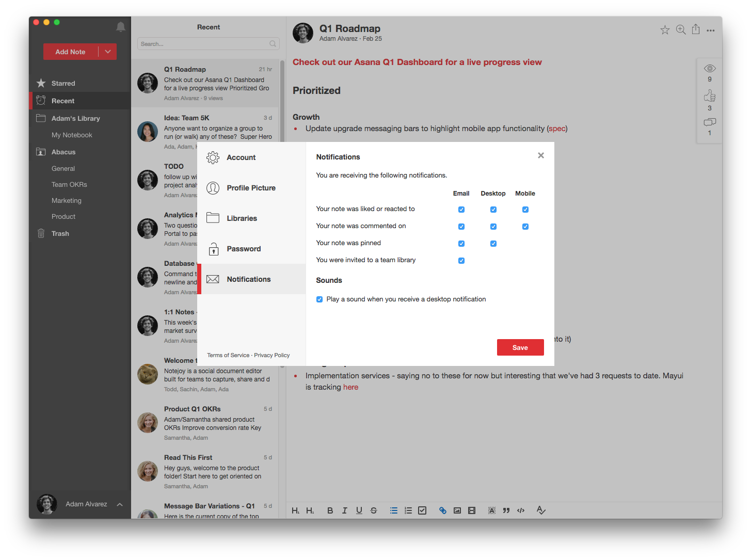The height and width of the screenshot is (560, 751).
Task: Click in the Search notes field
Action: click(204, 44)
